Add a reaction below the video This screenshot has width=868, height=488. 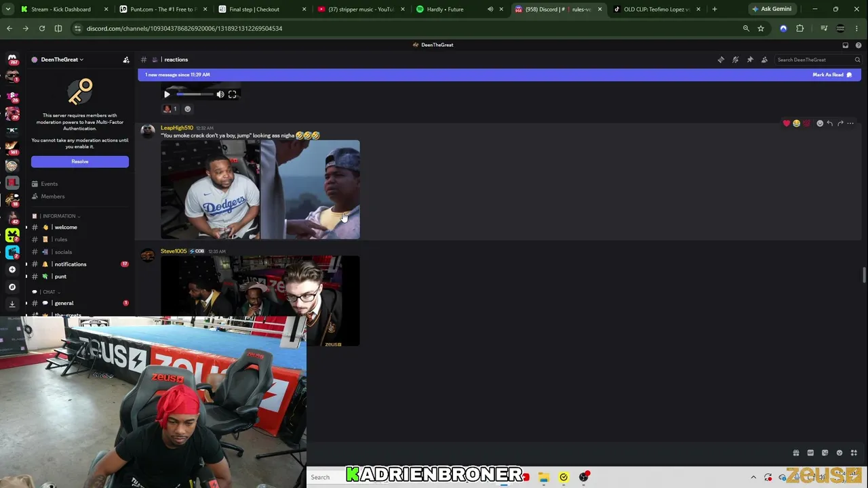click(188, 108)
